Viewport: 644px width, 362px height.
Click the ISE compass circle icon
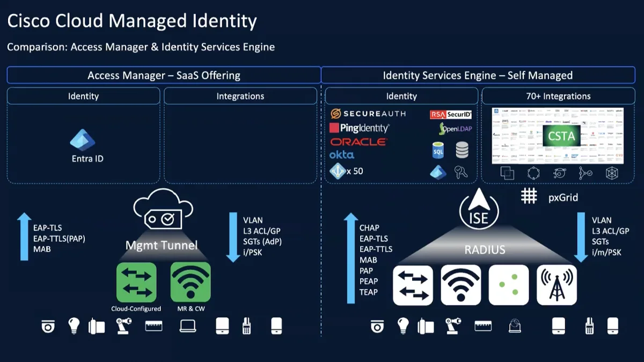(480, 209)
